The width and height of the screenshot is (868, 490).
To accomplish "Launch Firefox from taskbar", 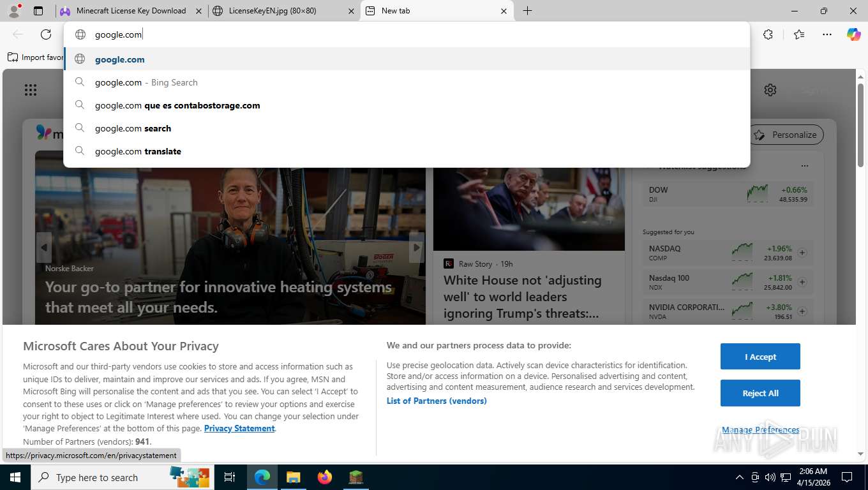I will click(x=325, y=477).
